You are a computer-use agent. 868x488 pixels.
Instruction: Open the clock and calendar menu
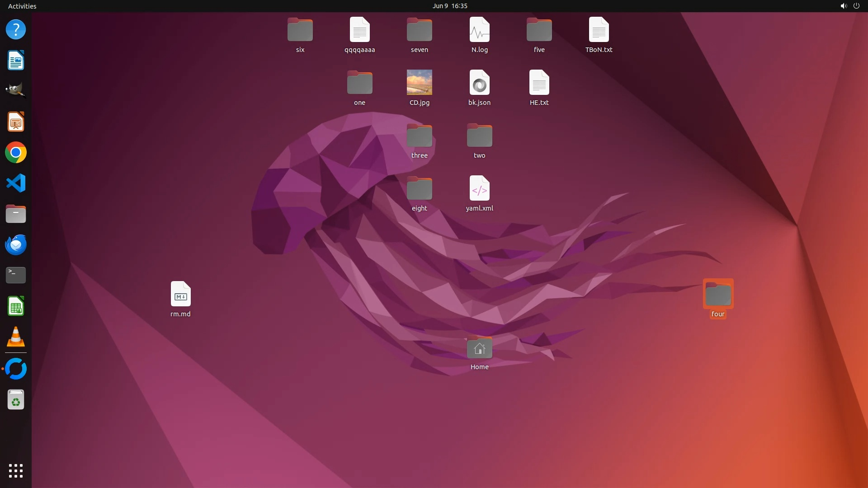pos(449,6)
